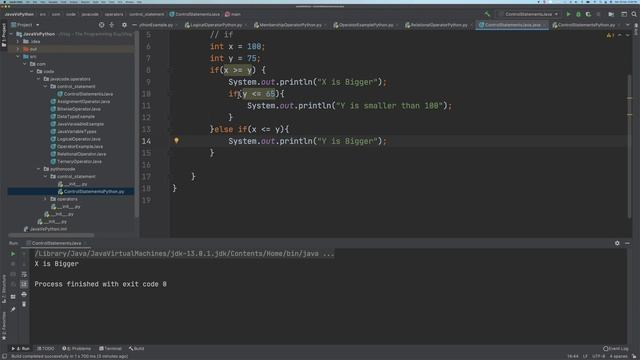This screenshot has height=360, width=640.
Task: Open Run panel settings gear
Action: coord(617,243)
